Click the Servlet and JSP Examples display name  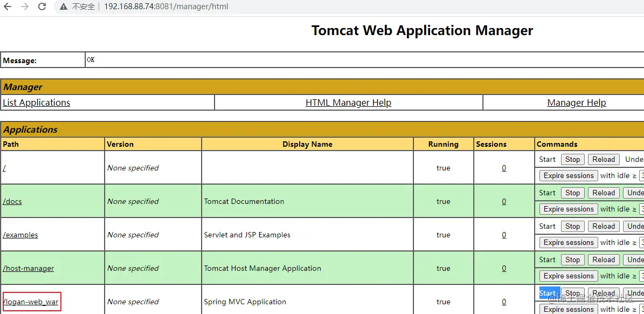coord(247,235)
